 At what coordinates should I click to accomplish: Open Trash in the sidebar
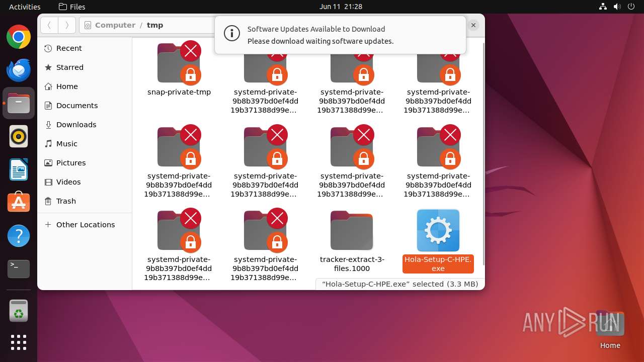coord(85,201)
